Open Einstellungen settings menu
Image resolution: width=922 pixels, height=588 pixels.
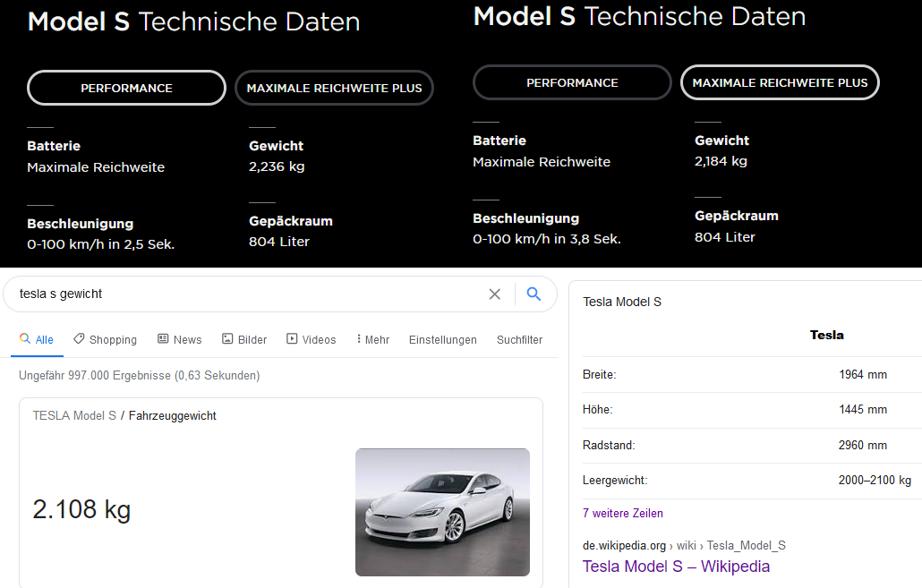click(443, 340)
